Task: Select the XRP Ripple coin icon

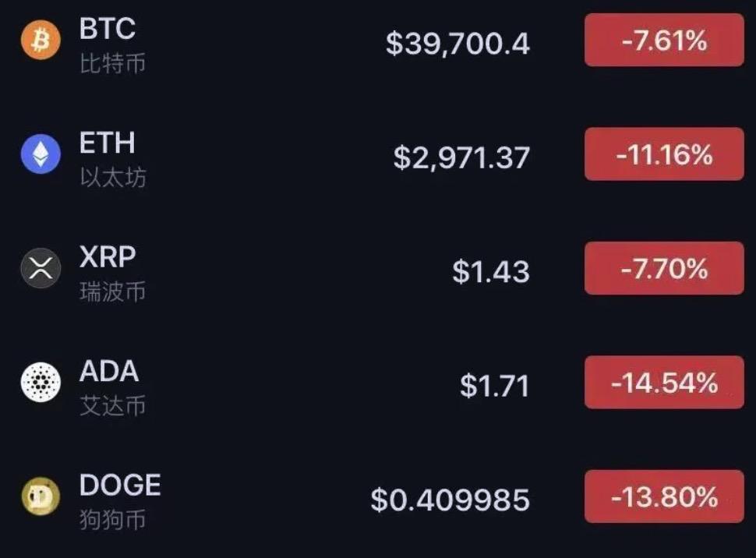Action: coord(41,268)
